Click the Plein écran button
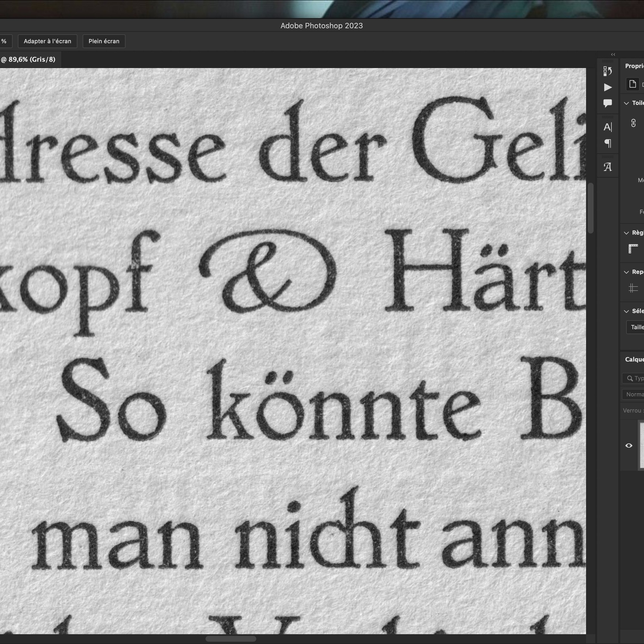This screenshot has width=644, height=644. (104, 41)
